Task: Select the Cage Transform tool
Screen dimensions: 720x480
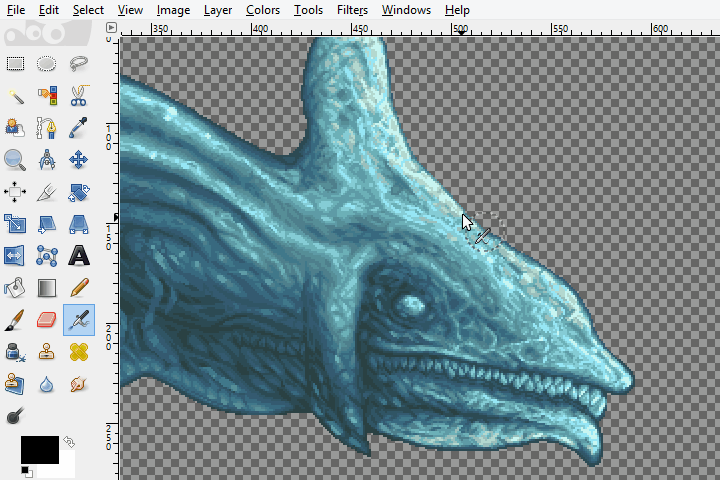Action: [47, 256]
